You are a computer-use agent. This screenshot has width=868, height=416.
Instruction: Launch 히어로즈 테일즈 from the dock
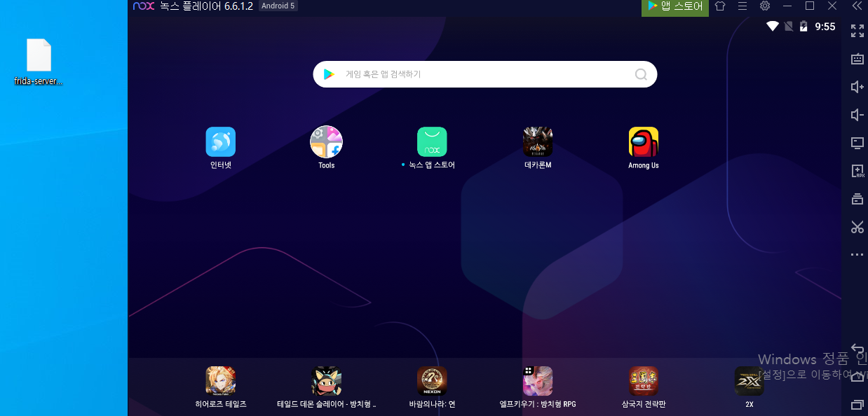(220, 381)
